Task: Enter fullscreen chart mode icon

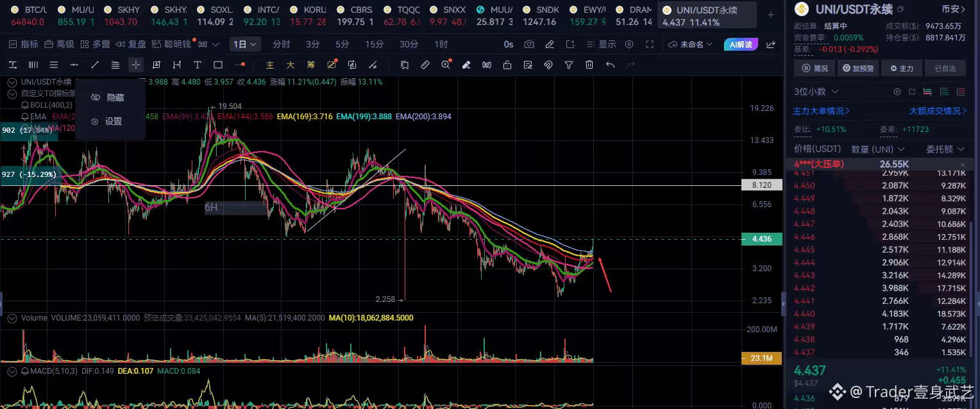Action: coord(650,44)
